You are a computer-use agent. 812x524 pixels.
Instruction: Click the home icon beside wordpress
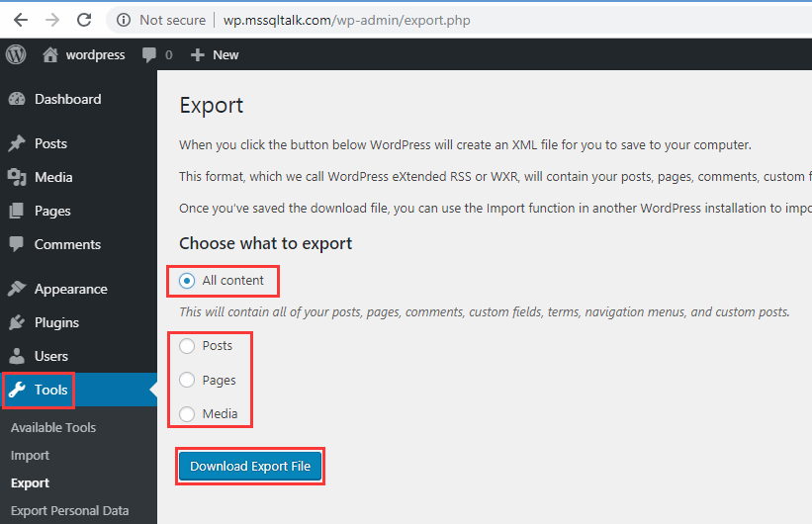pyautogui.click(x=50, y=54)
